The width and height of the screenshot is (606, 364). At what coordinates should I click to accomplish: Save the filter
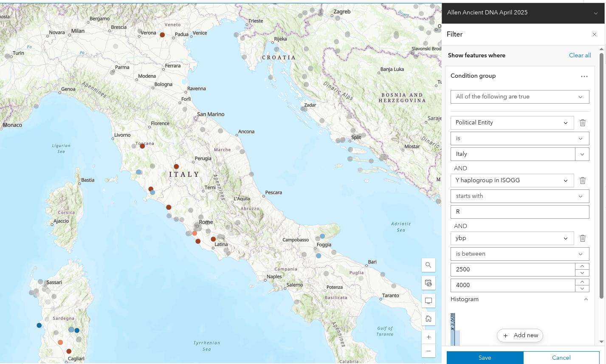click(485, 358)
